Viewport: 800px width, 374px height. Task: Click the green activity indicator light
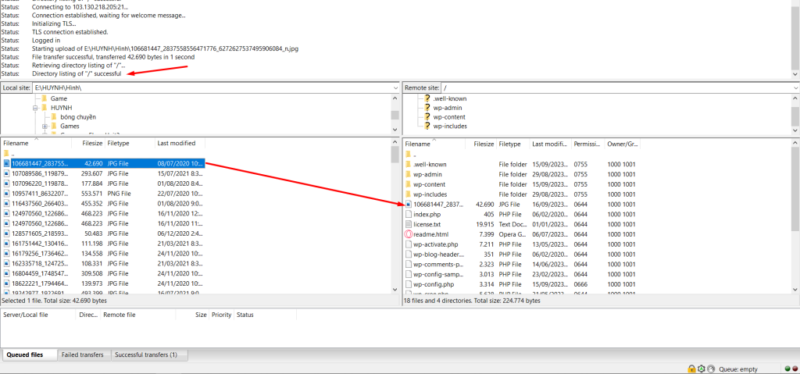pyautogui.click(x=788, y=369)
